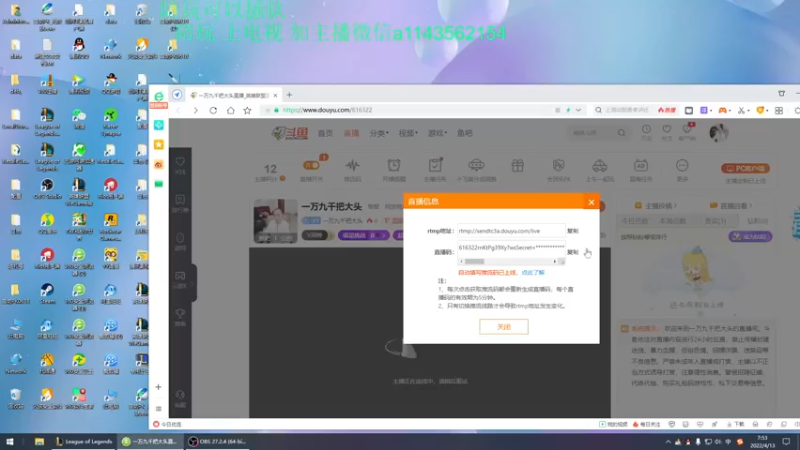Open a new browser tab with plus
This screenshot has height=450, width=800.
[289, 95]
